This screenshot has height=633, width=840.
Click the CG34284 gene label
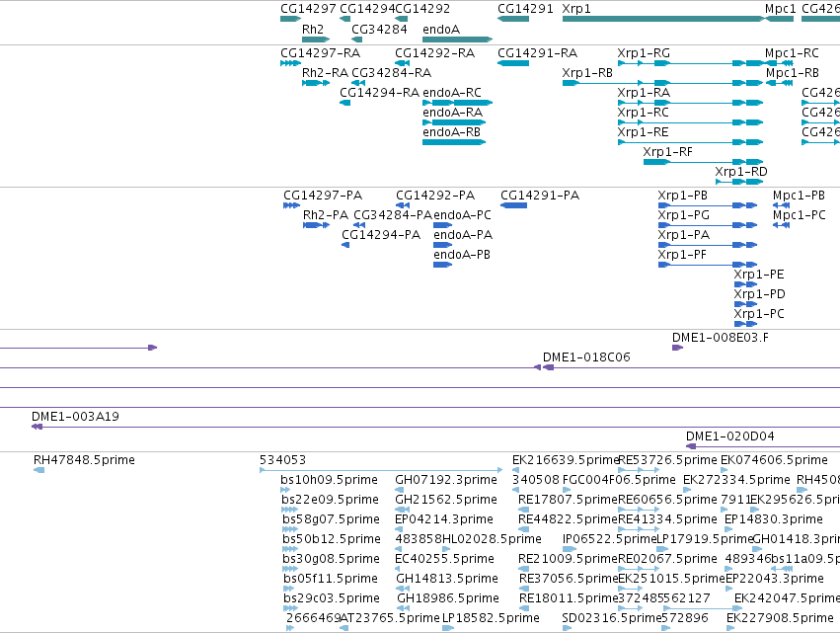pyautogui.click(x=379, y=29)
